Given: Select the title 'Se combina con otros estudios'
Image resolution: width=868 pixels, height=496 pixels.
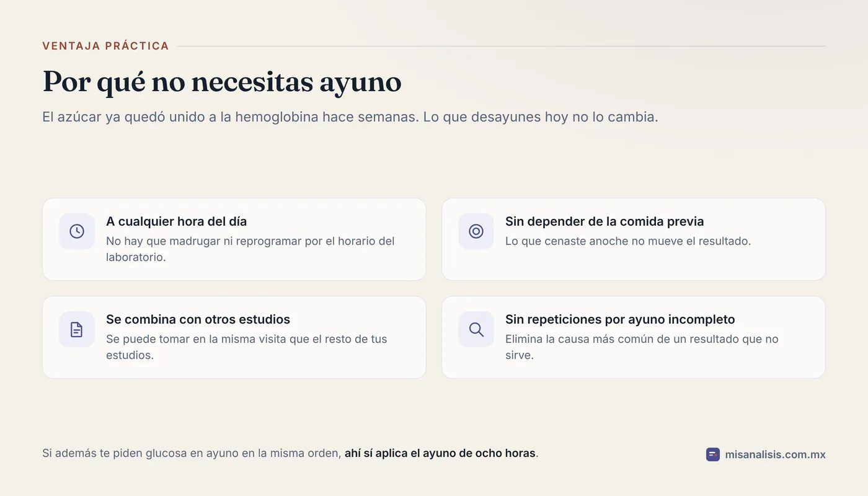Looking at the screenshot, I should pos(198,319).
